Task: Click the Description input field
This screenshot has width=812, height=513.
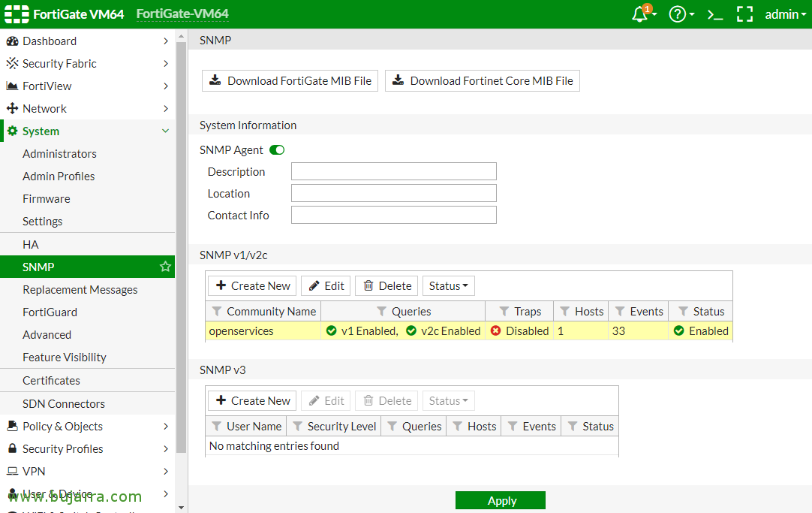Action: click(393, 171)
